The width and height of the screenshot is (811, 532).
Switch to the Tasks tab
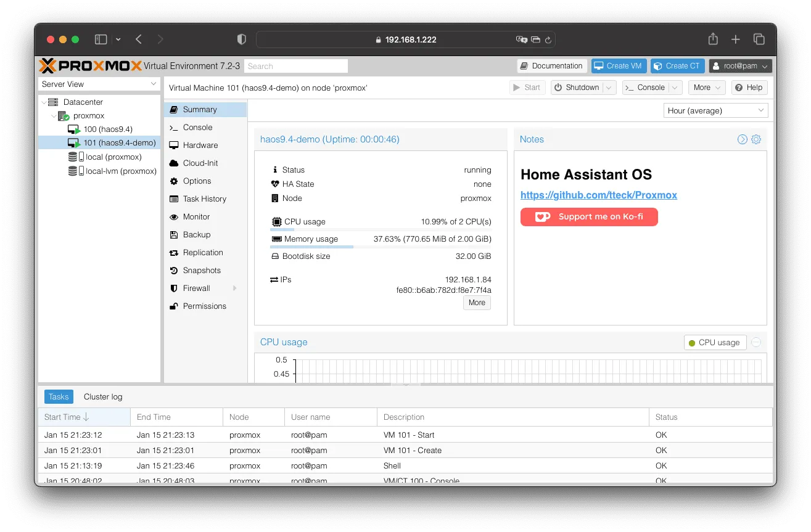[59, 397]
